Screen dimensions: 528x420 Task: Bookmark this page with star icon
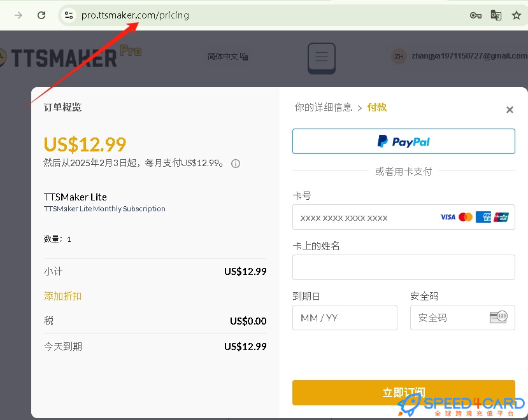[x=516, y=15]
